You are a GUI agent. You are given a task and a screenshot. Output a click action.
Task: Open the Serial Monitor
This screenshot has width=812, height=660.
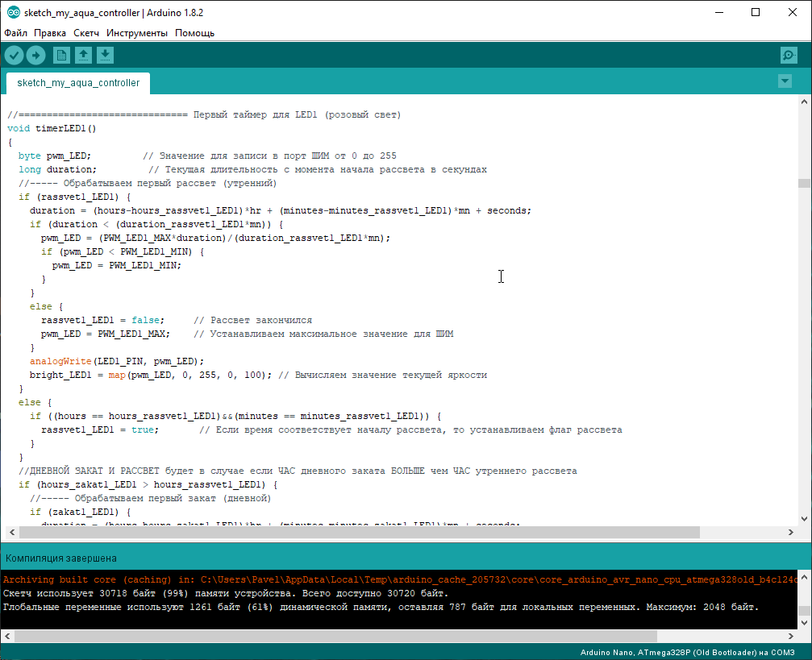click(789, 56)
